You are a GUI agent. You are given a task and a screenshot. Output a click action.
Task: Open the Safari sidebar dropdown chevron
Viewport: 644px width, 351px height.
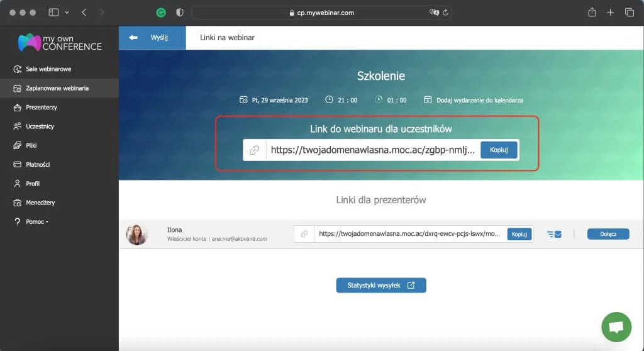coord(67,13)
